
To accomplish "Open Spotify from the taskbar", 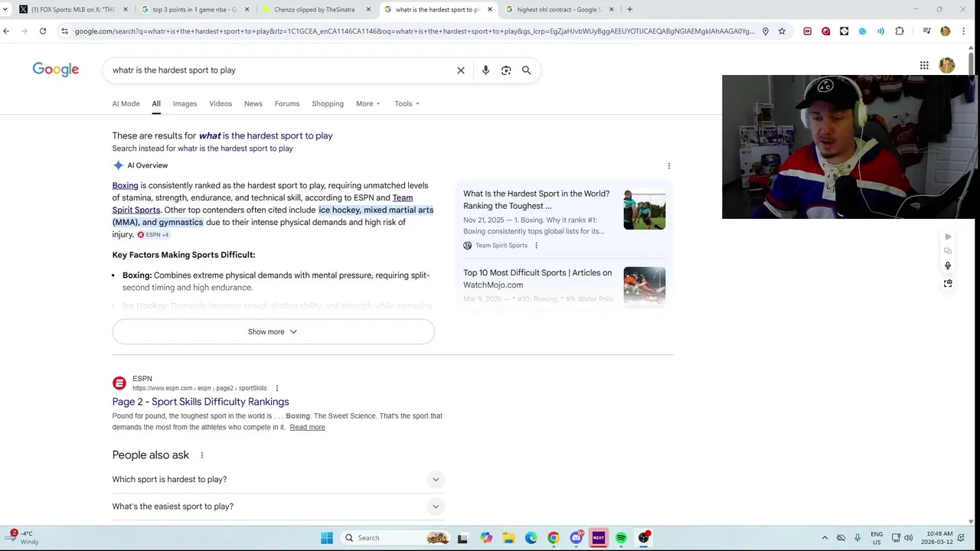I will click(x=621, y=538).
